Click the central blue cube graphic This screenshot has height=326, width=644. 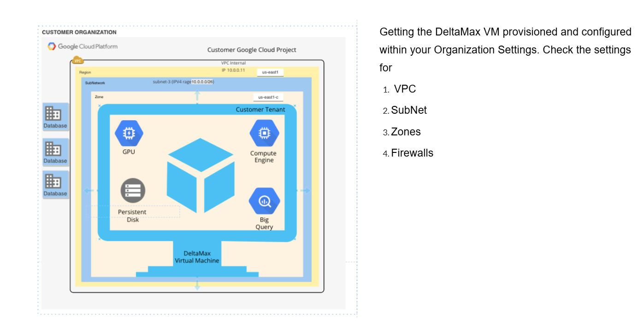(x=201, y=175)
